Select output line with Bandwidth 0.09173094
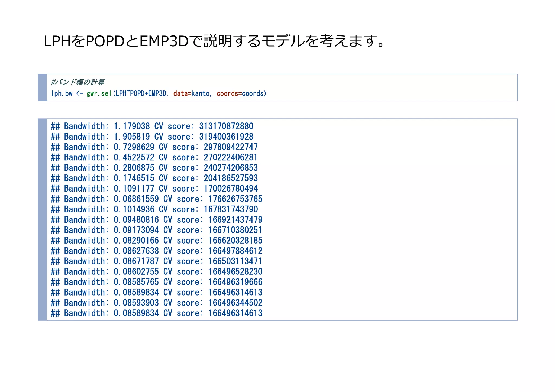This screenshot has height=392, width=555. [x=157, y=230]
